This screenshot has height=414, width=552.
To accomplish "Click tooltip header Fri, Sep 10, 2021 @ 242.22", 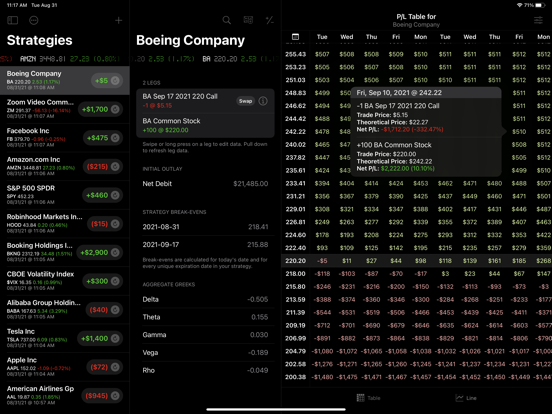I will point(426,93).
